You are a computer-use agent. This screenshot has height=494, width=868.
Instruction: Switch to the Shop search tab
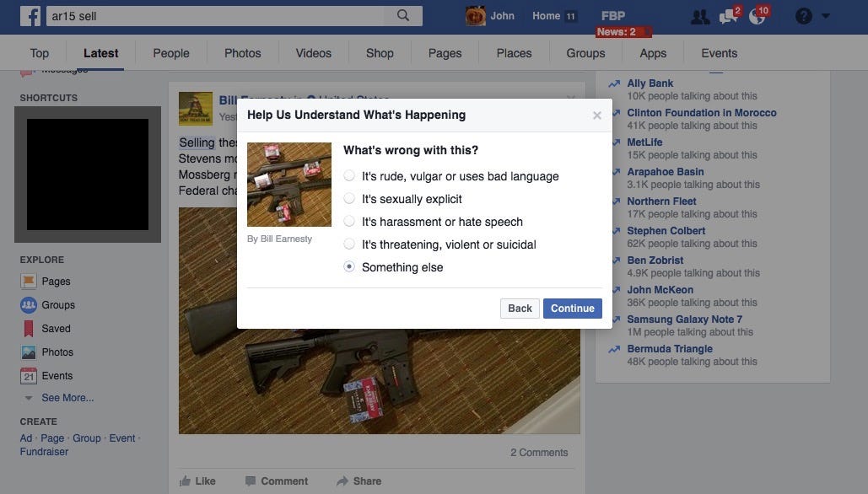380,53
